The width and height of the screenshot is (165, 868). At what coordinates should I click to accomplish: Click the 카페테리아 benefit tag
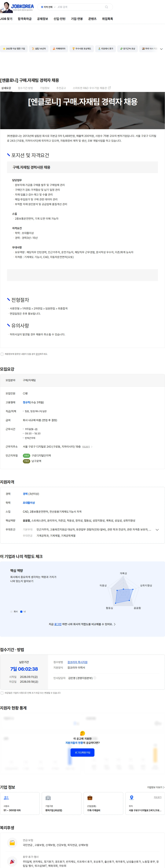59,49
